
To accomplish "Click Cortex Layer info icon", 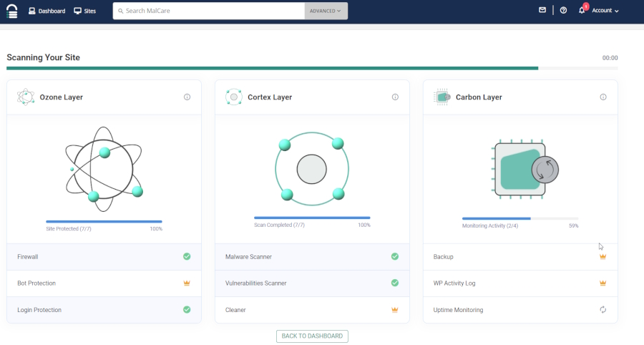I will pos(395,97).
